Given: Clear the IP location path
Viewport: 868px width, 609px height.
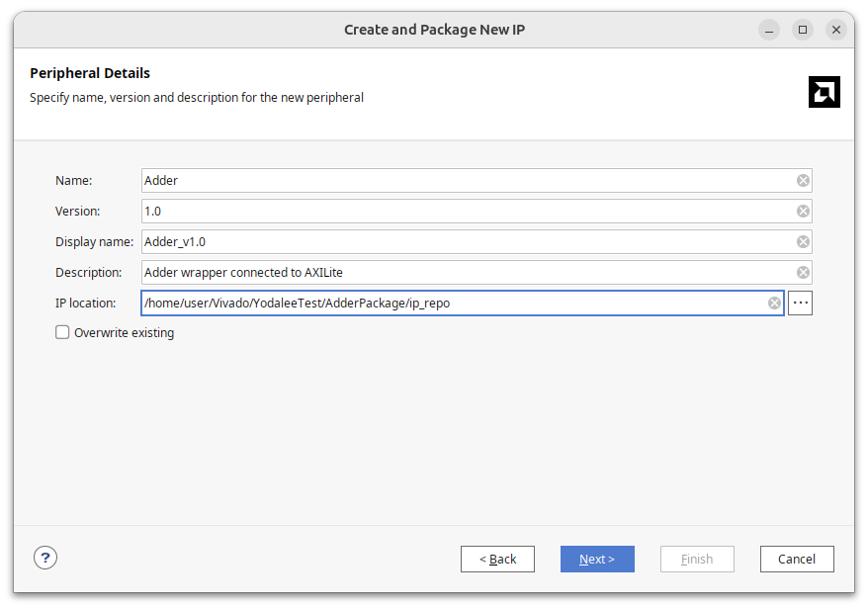Looking at the screenshot, I should 774,303.
